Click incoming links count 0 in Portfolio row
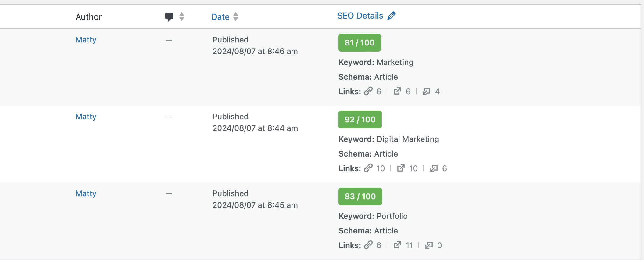 [x=439, y=245]
